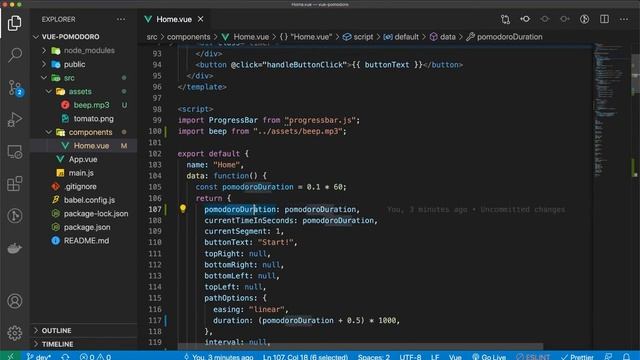Click Prettier status bar item

(x=577, y=356)
